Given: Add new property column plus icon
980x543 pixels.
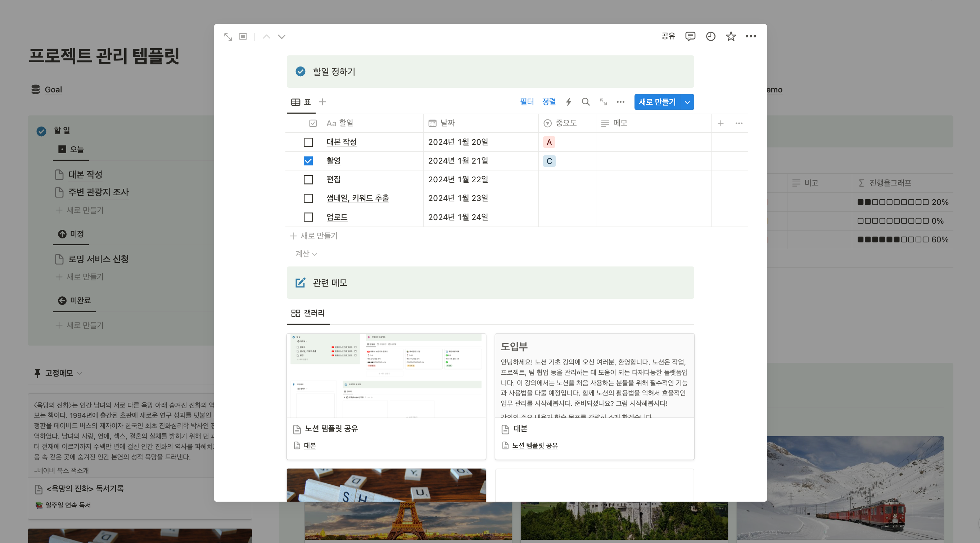Looking at the screenshot, I should click(x=720, y=123).
